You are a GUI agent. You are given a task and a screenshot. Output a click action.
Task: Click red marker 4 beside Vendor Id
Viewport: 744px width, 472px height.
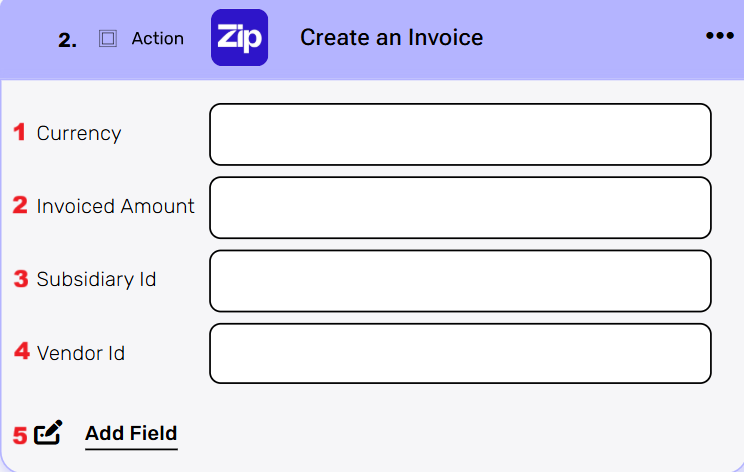click(x=21, y=351)
